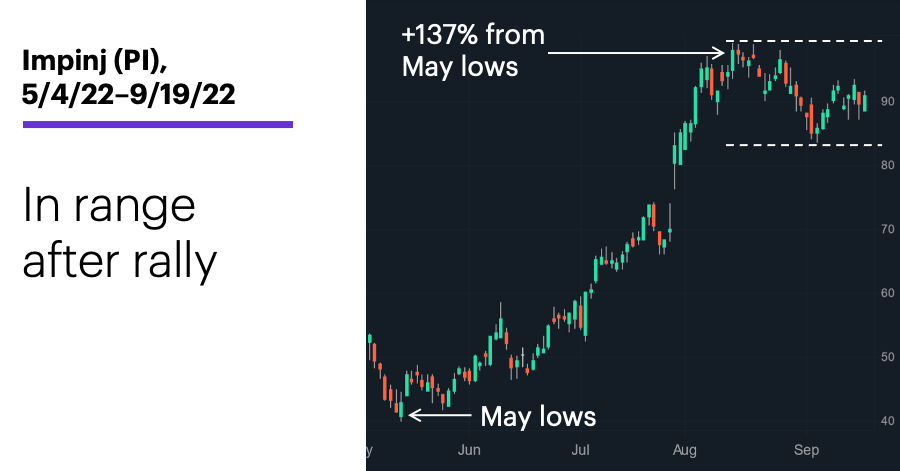The width and height of the screenshot is (900, 471).
Task: Click the Jul label on the time axis
Action: (x=580, y=450)
